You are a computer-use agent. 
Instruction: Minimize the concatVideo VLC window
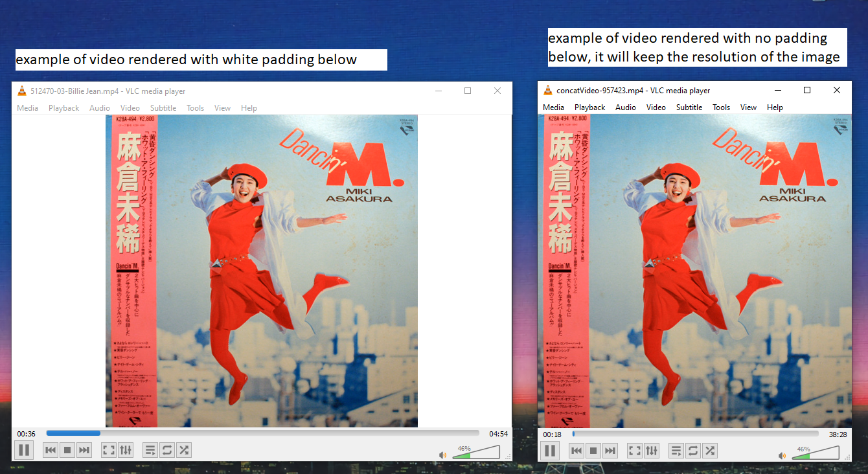click(777, 91)
